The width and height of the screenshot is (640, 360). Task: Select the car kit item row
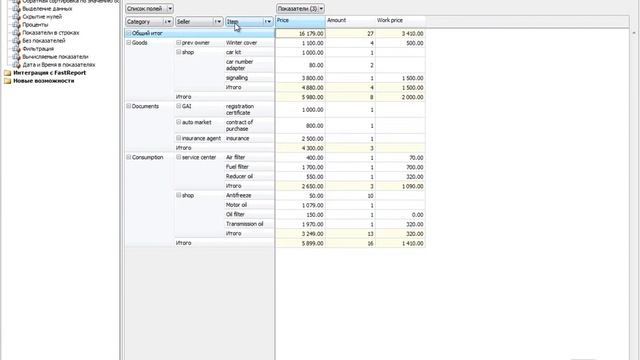[x=249, y=52]
